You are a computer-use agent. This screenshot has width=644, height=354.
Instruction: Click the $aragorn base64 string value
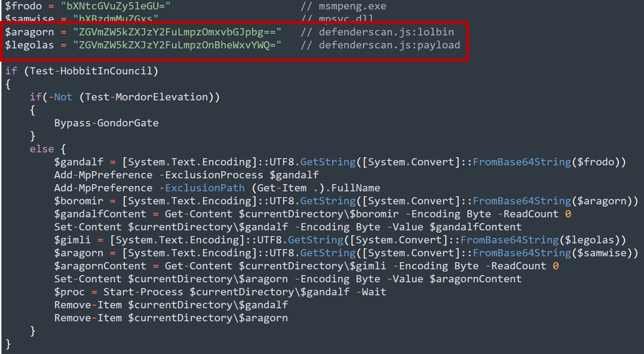177,32
